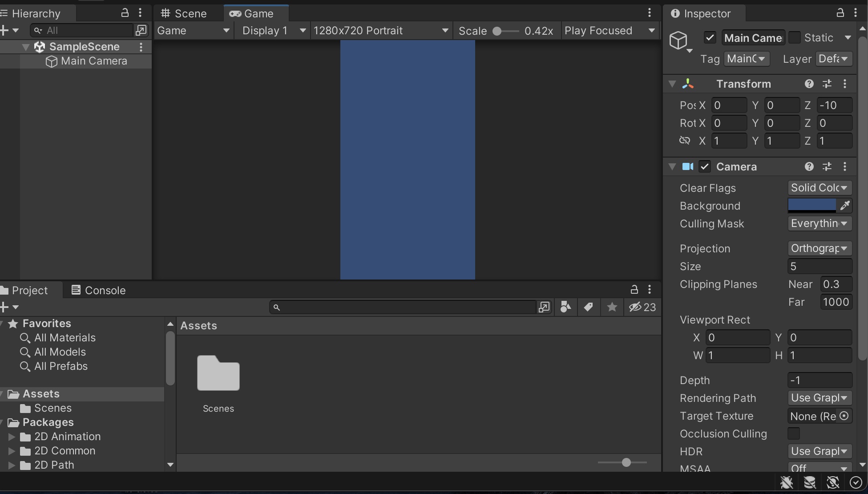Open the 1280x720 Portrait resolution dropdown
Screen dimensions: 868x494
tap(381, 31)
